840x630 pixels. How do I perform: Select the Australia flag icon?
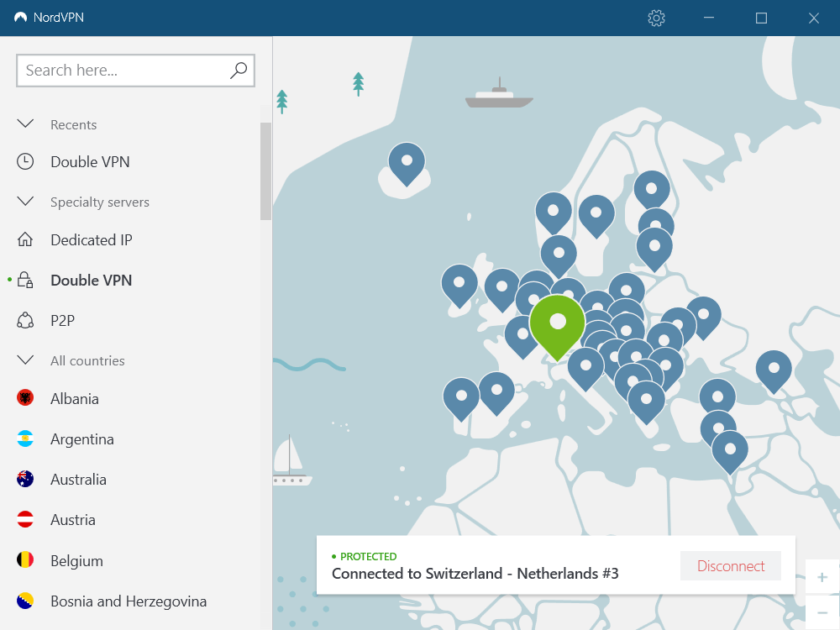point(25,479)
